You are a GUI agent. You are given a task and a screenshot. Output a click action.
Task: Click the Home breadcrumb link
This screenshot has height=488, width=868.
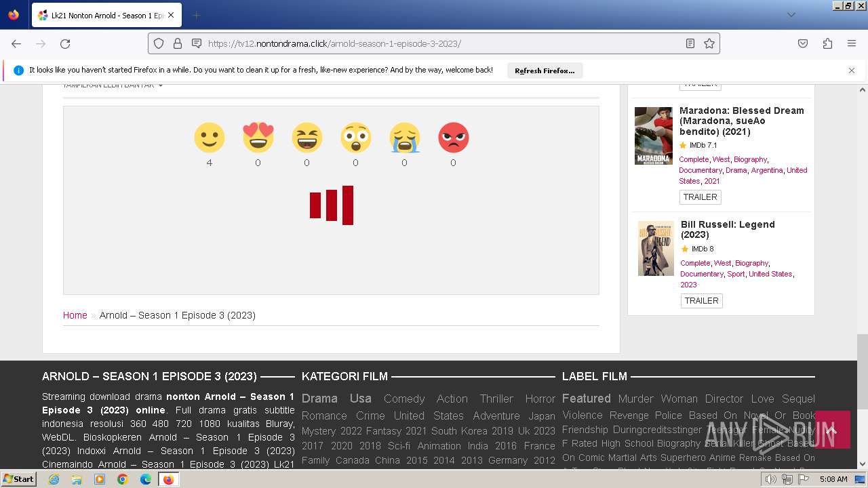75,315
